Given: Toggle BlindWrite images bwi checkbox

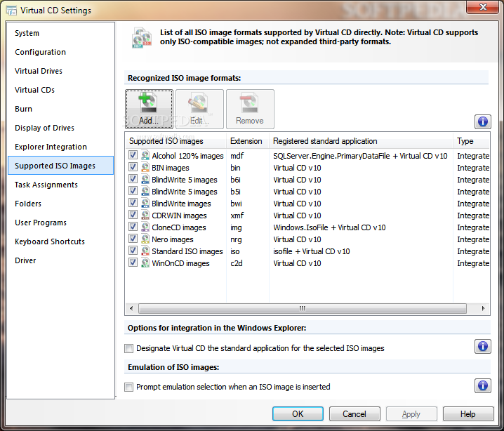Looking at the screenshot, I should pos(133,202).
